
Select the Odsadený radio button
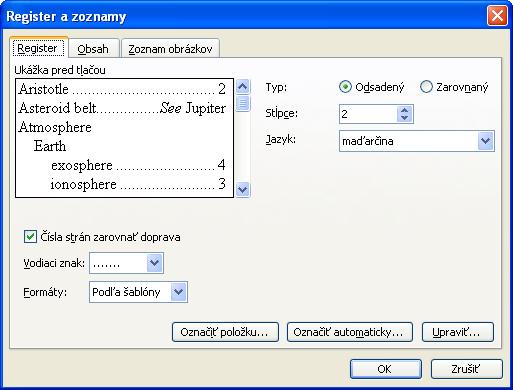coord(372,87)
